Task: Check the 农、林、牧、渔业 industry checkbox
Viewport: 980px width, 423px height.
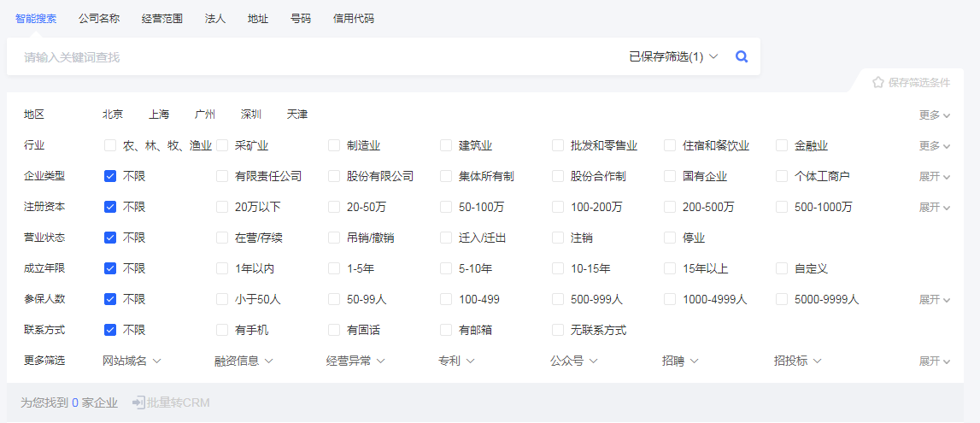Action: tap(110, 145)
